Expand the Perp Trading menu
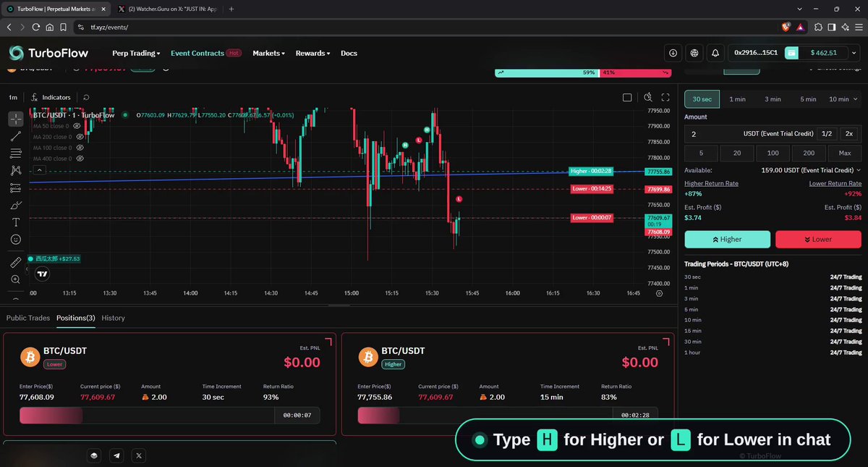Screen dimensions: 868x467 137,53
